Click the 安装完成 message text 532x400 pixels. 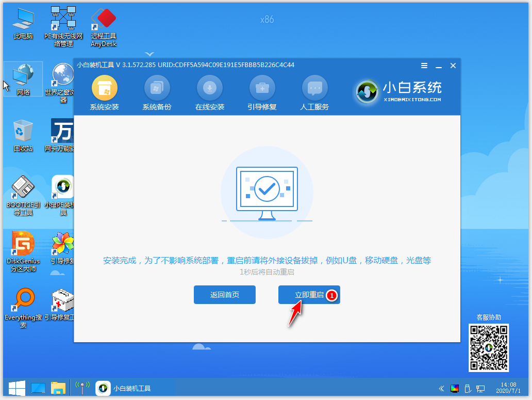[x=267, y=261]
